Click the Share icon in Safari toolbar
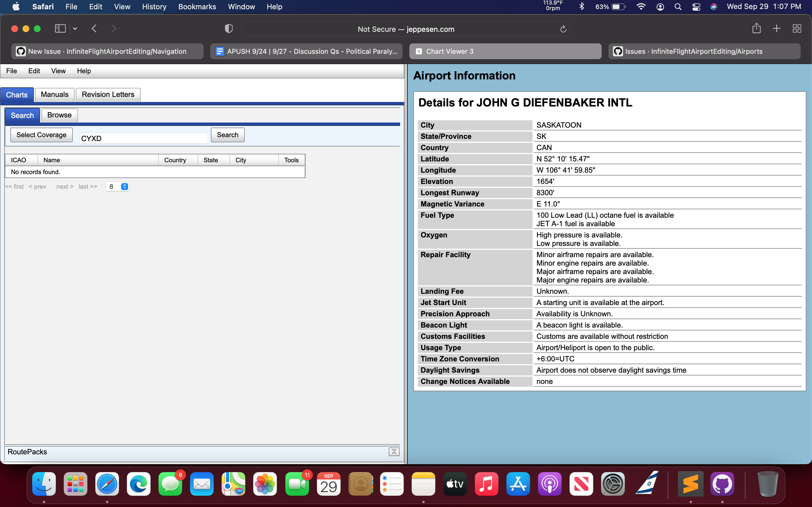 click(x=756, y=28)
